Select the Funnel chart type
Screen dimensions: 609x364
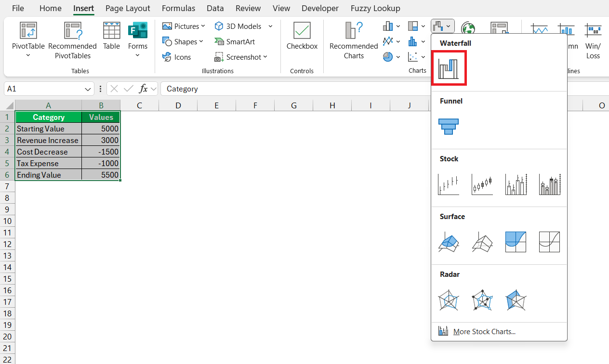(449, 126)
